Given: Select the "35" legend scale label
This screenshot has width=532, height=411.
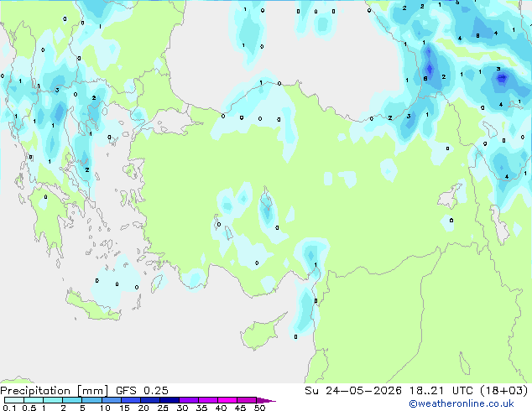Looking at the screenshot, I should 201,408.
